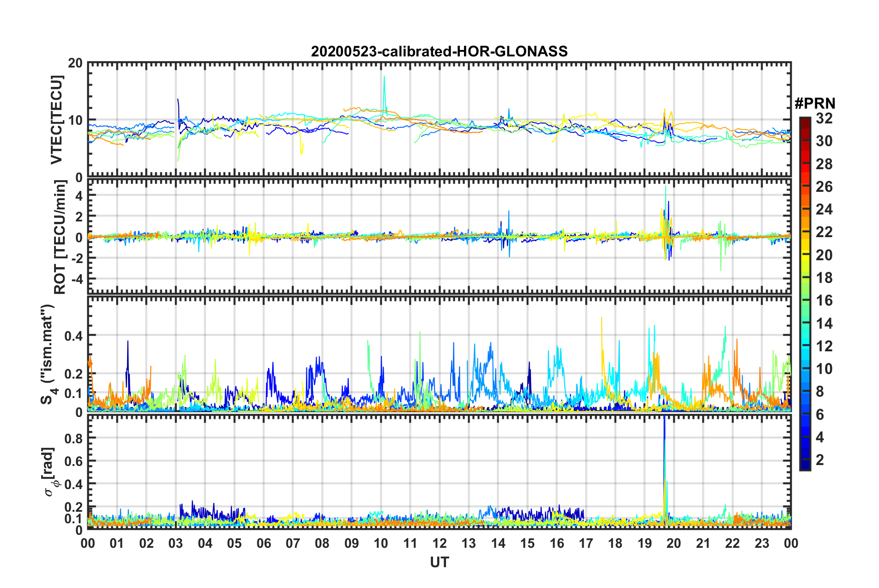Click ROT y-axis tick label 4
This screenshot has height=588, width=879.
[x=79, y=196]
